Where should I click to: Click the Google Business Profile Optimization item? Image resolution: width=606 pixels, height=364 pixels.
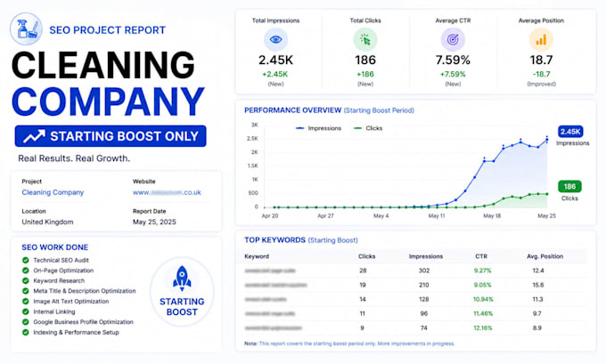point(83,322)
